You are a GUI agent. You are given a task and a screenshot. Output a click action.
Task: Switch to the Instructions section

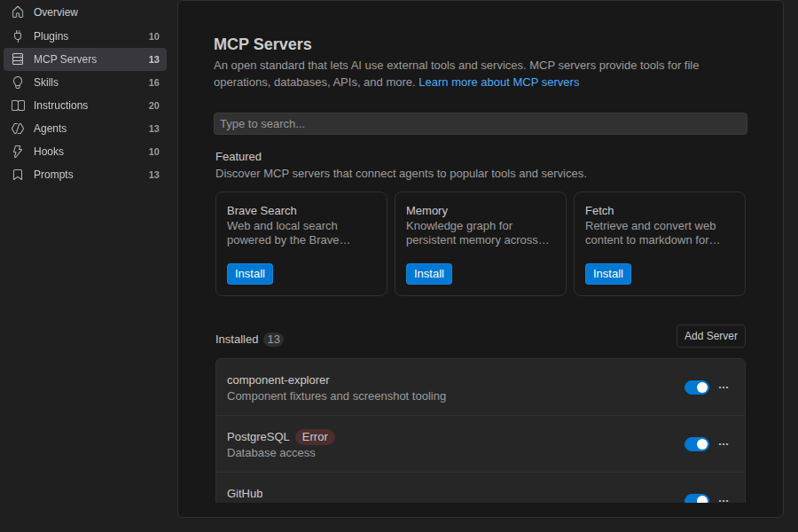coord(85,106)
